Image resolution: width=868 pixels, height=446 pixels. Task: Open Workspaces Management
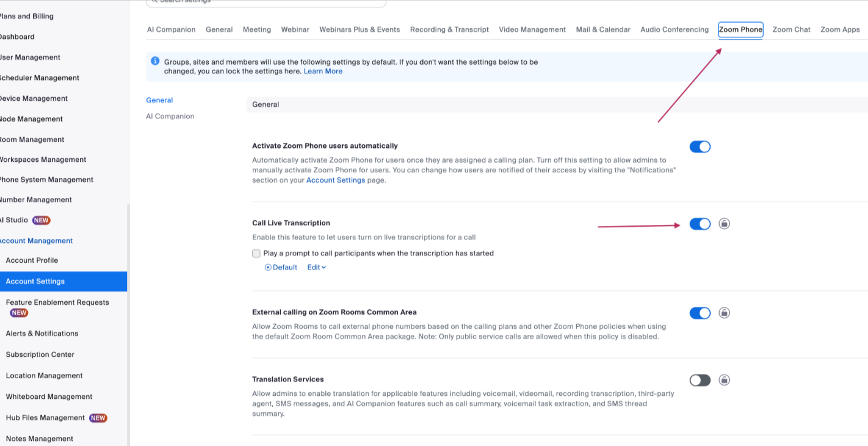(x=43, y=159)
